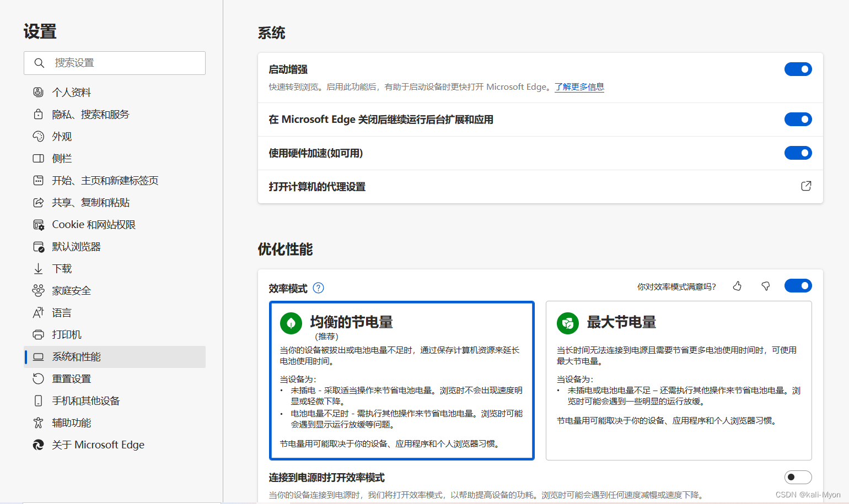The height and width of the screenshot is (504, 849).
Task: Open 外观 settings section
Action: tap(115, 136)
